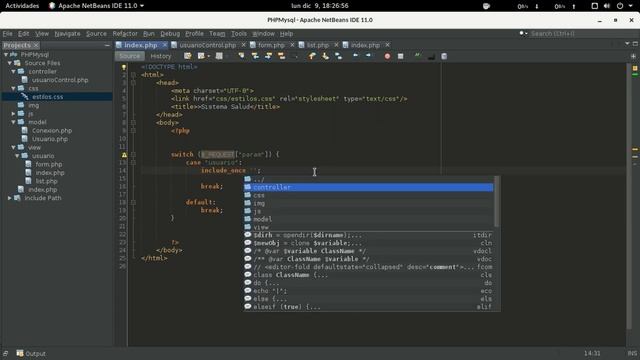The height and width of the screenshot is (360, 640).
Task: Click the green Uncomment toolbar icon
Action: 418,56
